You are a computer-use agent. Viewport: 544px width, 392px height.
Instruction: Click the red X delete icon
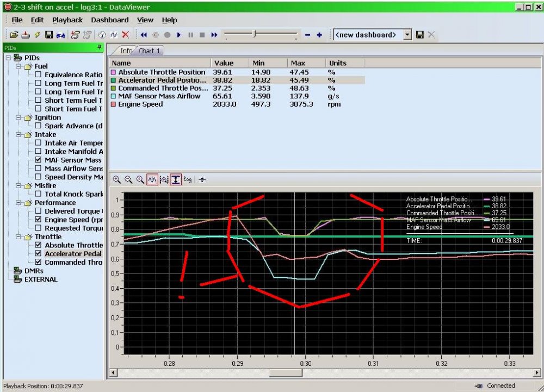click(x=126, y=35)
